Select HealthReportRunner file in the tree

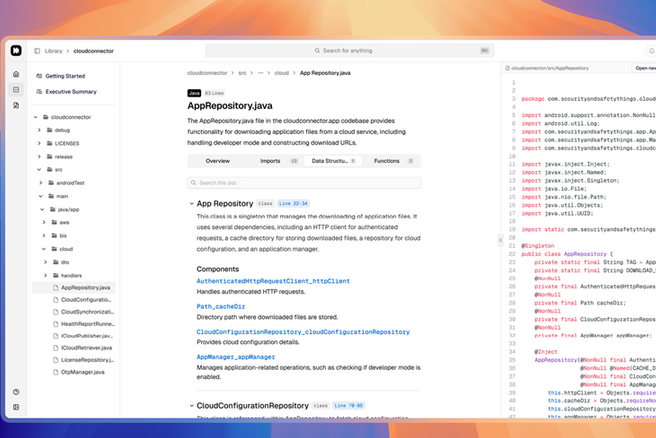coord(90,323)
